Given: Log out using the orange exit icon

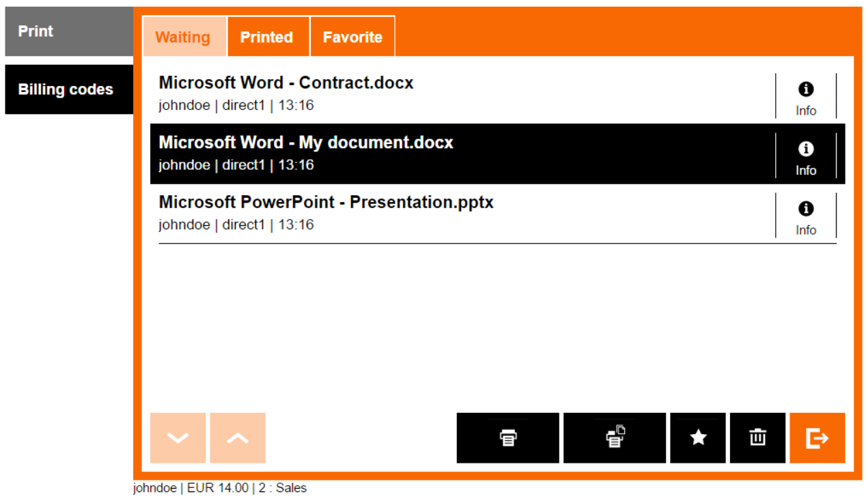Looking at the screenshot, I should 817,437.
